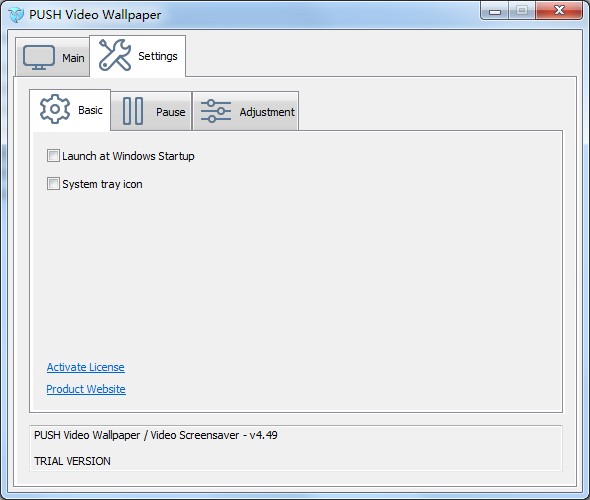This screenshot has width=590, height=500.
Task: Click the gear icon on Basic tab
Action: pyautogui.click(x=55, y=109)
